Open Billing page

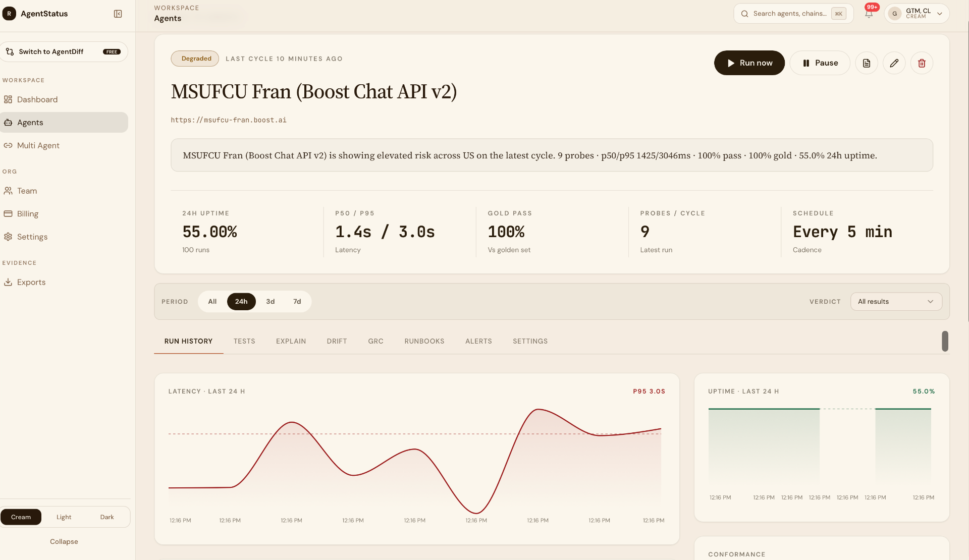point(64,213)
